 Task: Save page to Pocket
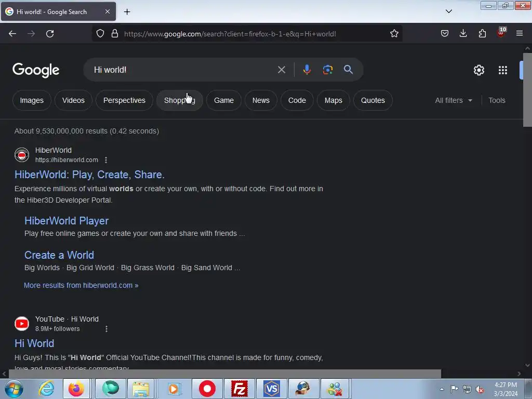[x=445, y=34]
